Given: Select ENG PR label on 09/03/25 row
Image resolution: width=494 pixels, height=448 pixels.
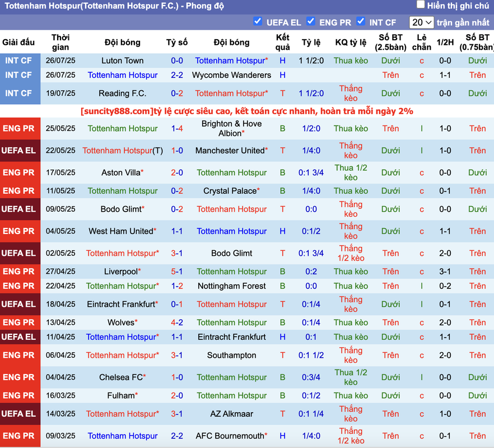Looking at the screenshot, I should click(20, 436).
